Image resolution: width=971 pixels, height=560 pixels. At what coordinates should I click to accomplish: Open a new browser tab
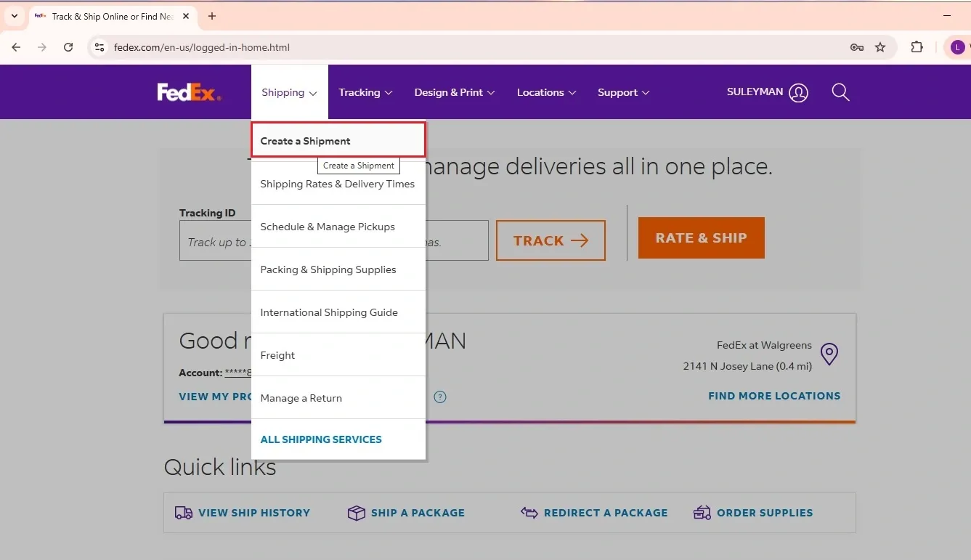212,16
